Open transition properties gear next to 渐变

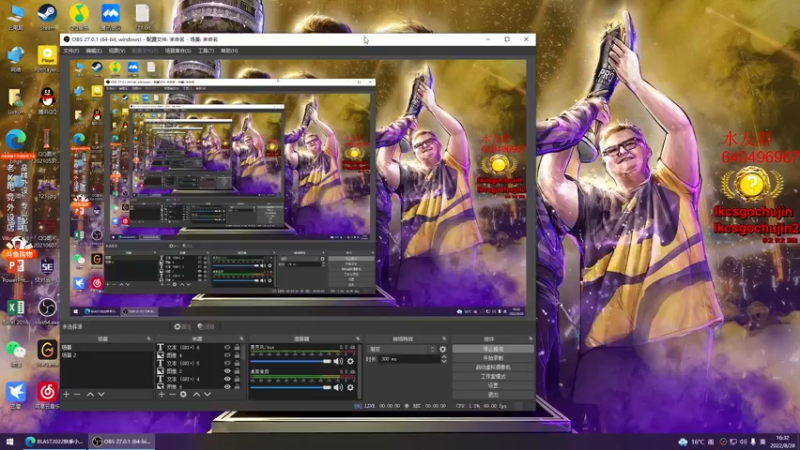click(443, 349)
